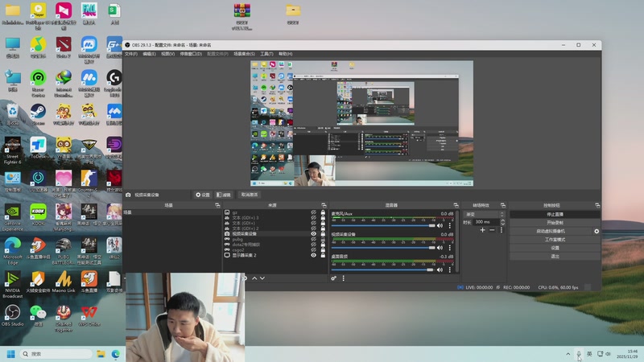This screenshot has width=644, height=362.
Task: Hide the 显示器采集 2 source
Action: (313, 255)
